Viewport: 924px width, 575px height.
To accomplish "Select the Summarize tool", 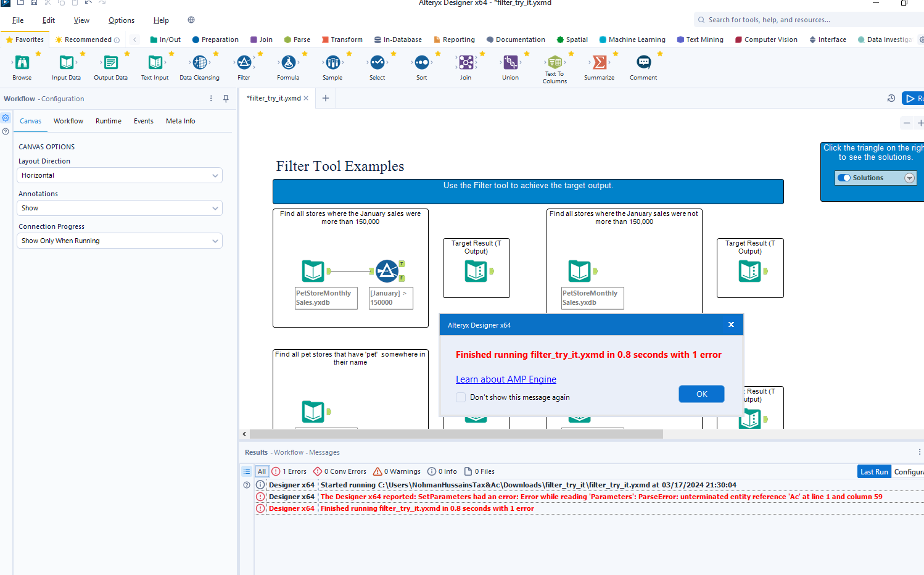I will [x=599, y=62].
